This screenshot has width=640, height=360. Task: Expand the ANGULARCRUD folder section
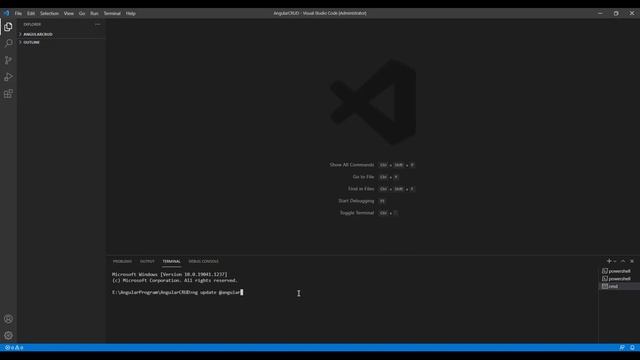pos(61,34)
